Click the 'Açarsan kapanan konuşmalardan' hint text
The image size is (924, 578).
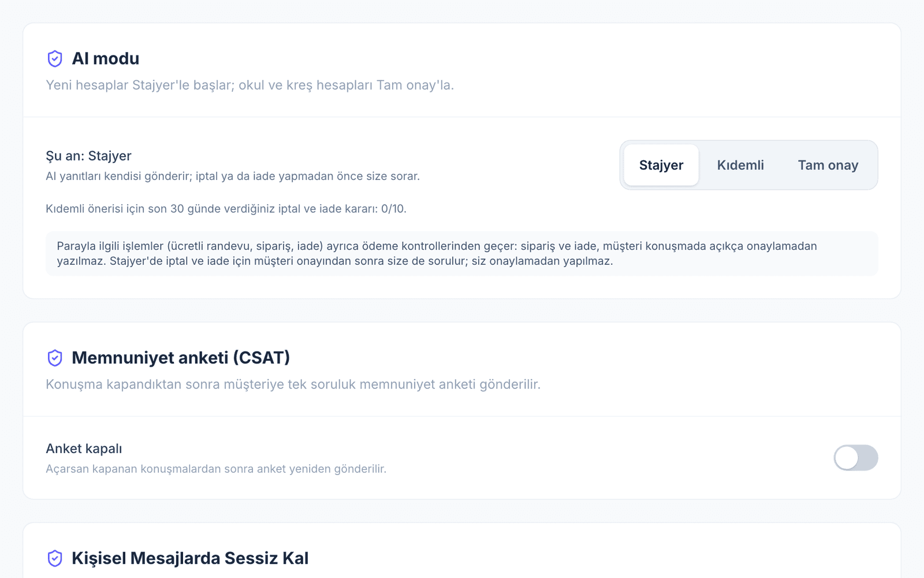pyautogui.click(x=216, y=469)
